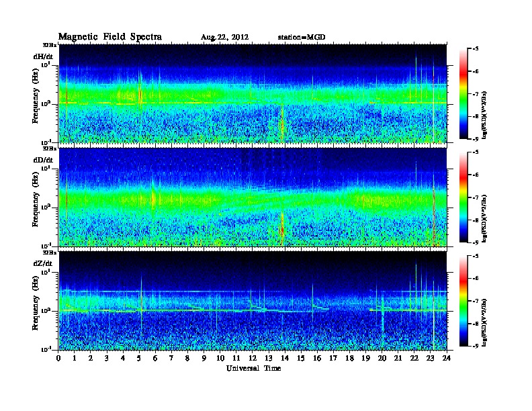
Task: Click the "-8" tick on dD/dt color bar
Action: coord(476,220)
